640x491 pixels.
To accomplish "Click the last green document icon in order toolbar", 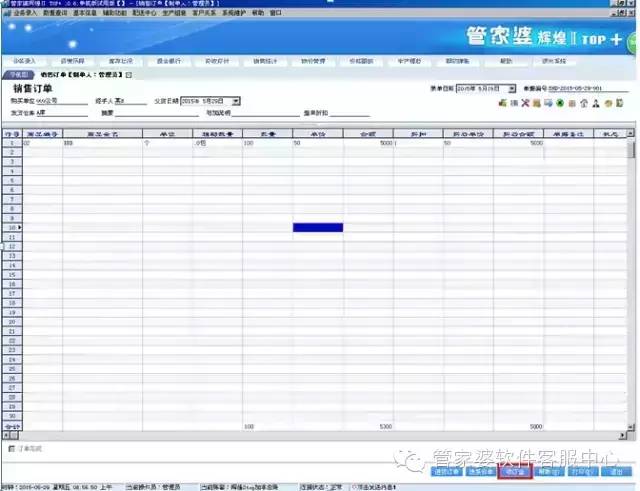I will tap(620, 103).
